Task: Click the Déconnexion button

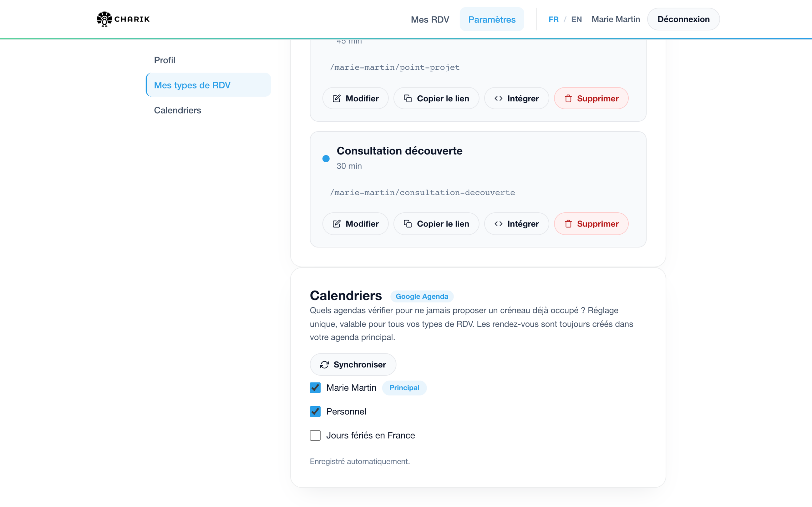Action: 683,19
